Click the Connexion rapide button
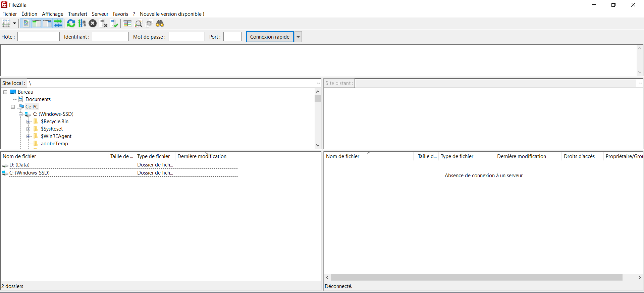The width and height of the screenshot is (644, 293). point(270,37)
